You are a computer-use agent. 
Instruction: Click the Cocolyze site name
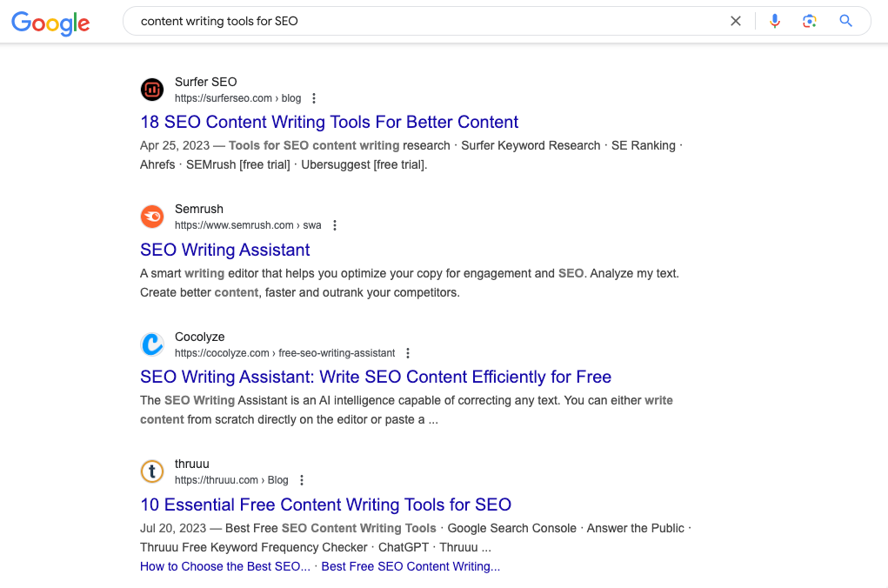[x=199, y=337]
